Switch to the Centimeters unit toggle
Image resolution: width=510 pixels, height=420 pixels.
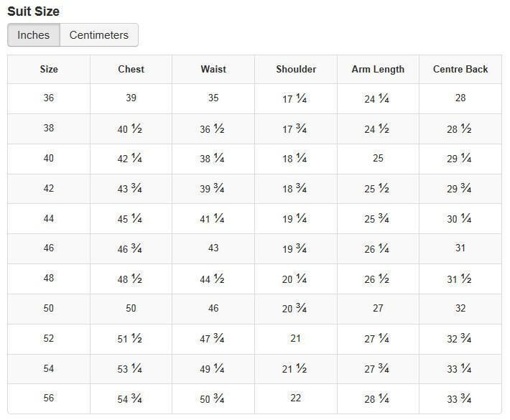tap(99, 34)
